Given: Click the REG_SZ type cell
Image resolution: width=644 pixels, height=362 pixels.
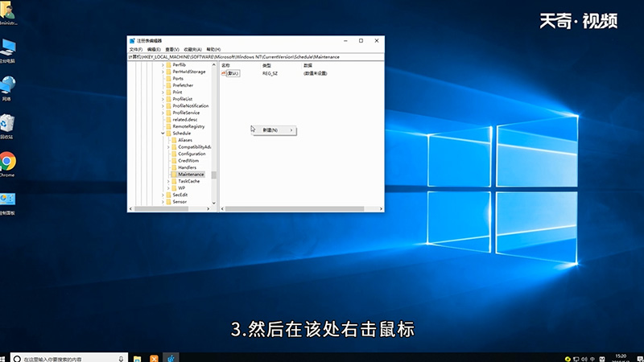Looking at the screenshot, I should [270, 73].
